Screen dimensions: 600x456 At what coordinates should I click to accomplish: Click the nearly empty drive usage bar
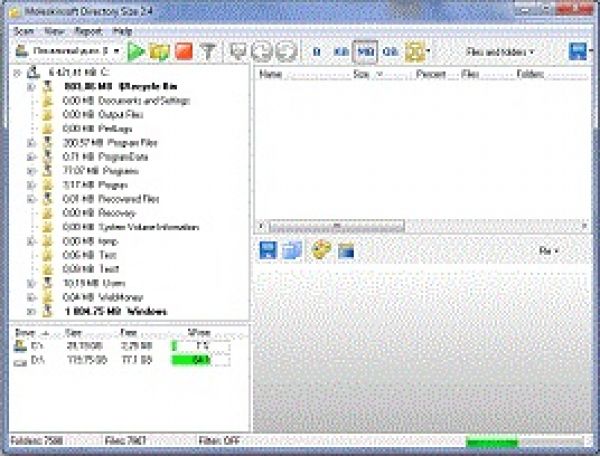click(201, 347)
